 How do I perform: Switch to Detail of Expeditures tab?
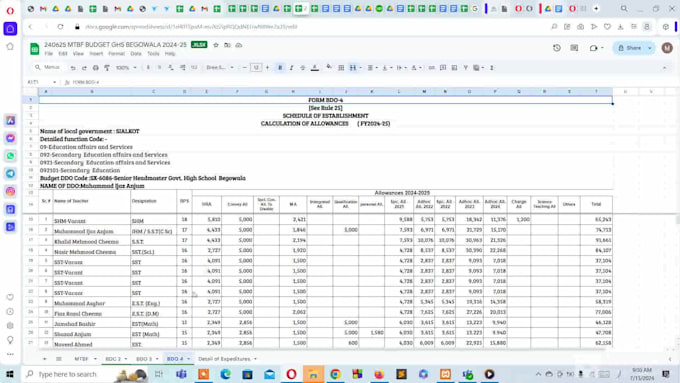224,359
